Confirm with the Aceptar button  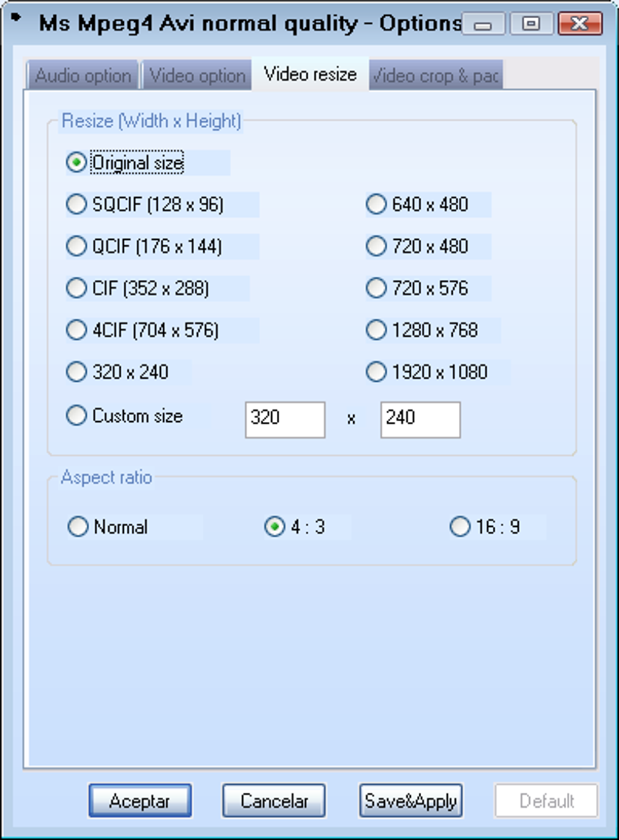point(140,801)
